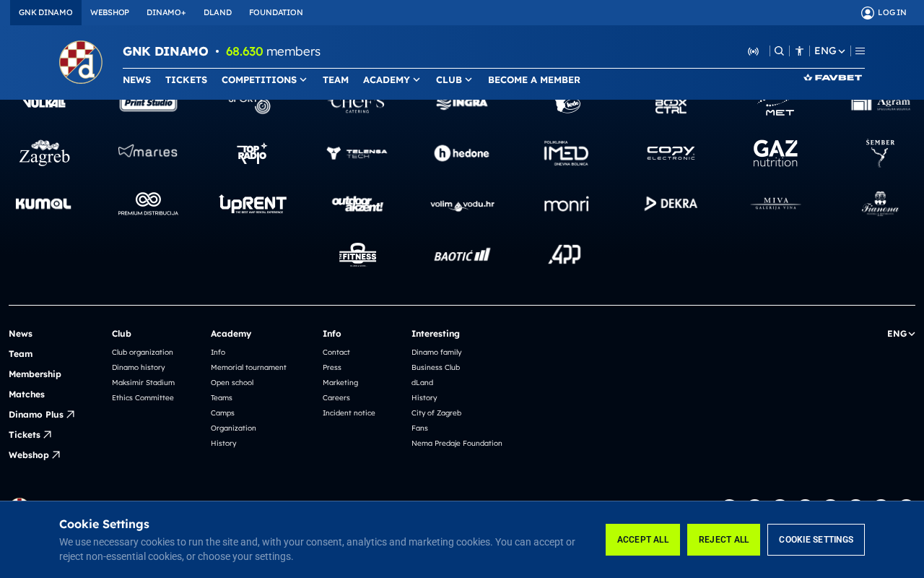Open Cookie Settings button

816,540
